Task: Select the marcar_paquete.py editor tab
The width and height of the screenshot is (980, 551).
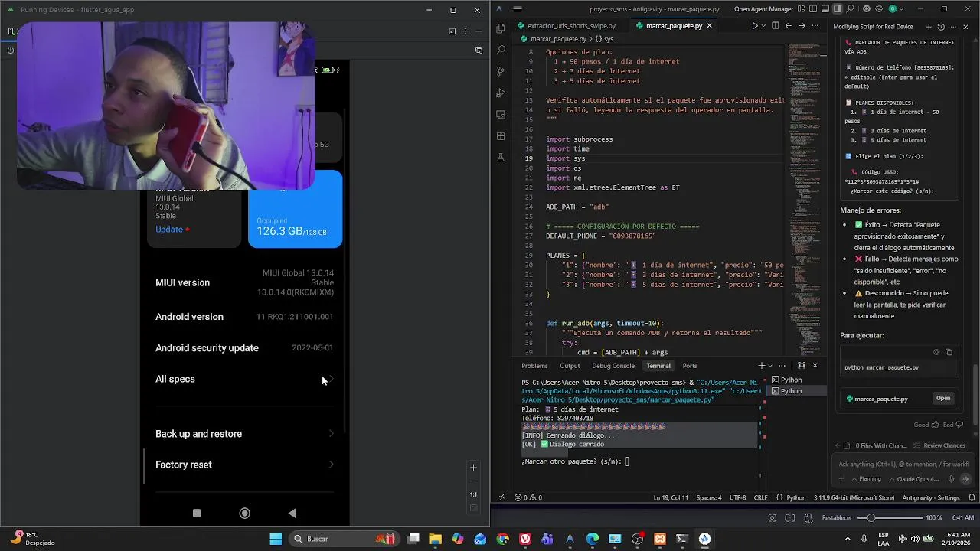Action: click(674, 25)
